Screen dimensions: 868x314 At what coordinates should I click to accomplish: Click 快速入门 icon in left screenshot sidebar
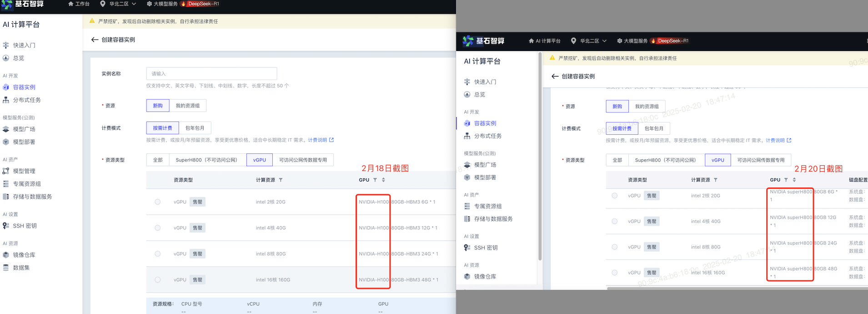coord(6,45)
